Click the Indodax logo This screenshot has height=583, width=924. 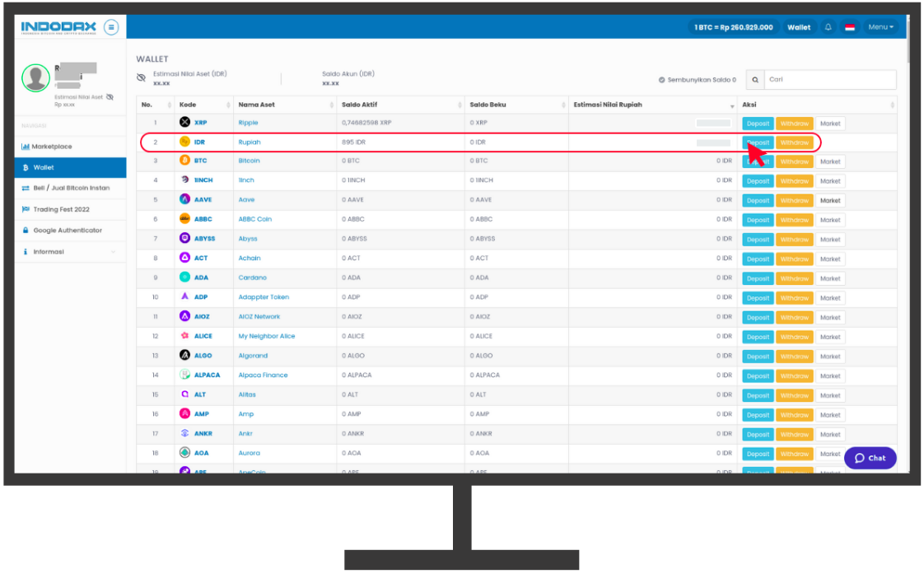point(58,27)
